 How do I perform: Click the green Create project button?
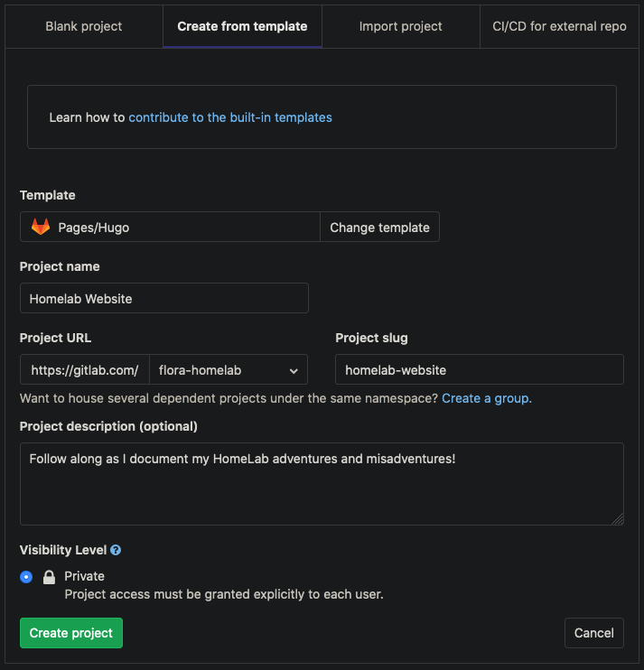click(71, 633)
